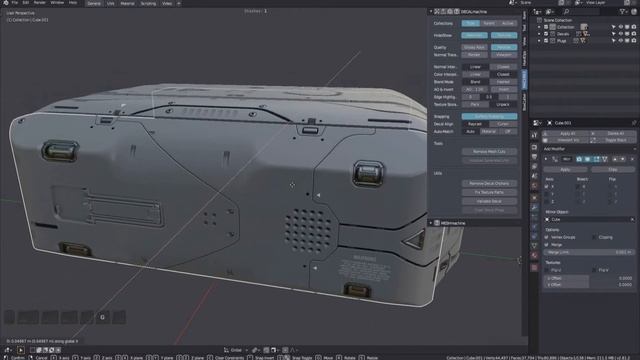Screen dimensions: 640x360
Task: Open the File menu
Action: [x=15, y=2]
